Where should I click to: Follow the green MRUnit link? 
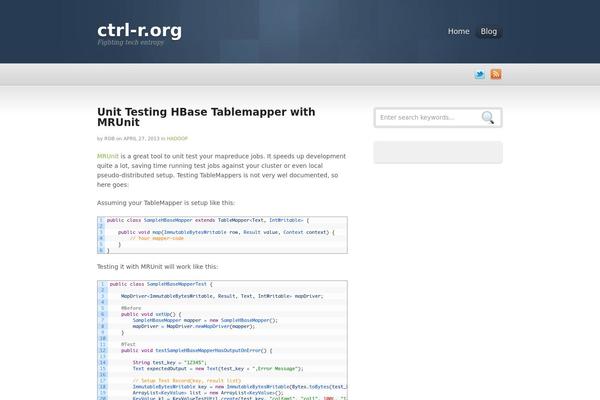(108, 156)
